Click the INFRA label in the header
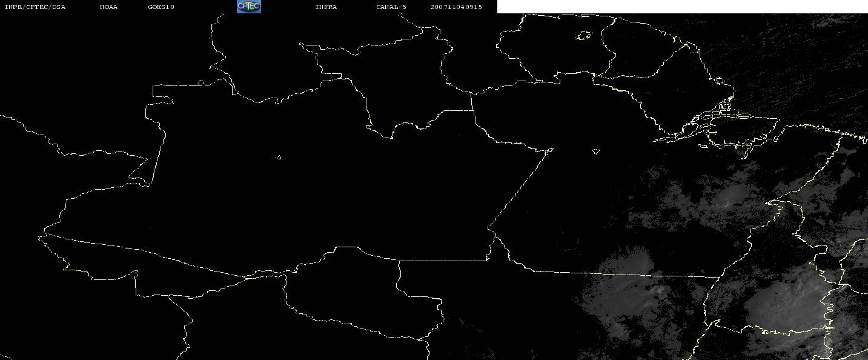The height and width of the screenshot is (360, 868). pyautogui.click(x=326, y=7)
